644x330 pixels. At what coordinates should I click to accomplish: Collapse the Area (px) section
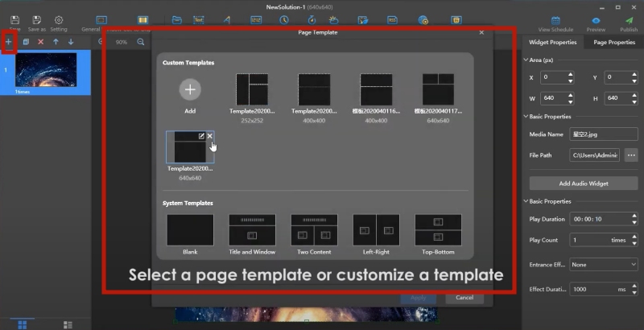(x=525, y=60)
